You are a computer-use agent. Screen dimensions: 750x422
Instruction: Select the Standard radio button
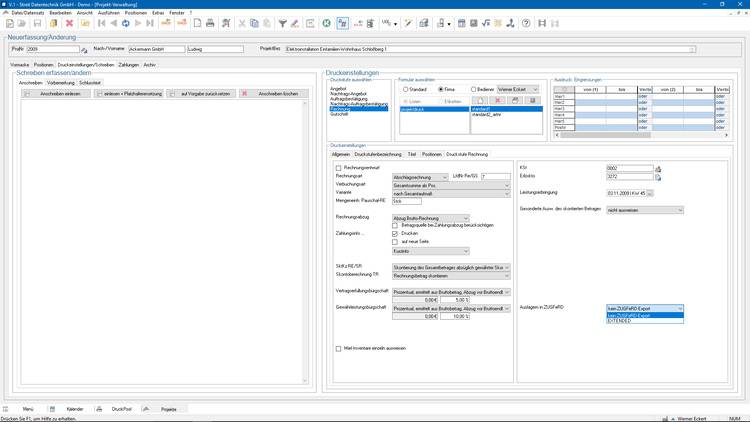coord(403,89)
